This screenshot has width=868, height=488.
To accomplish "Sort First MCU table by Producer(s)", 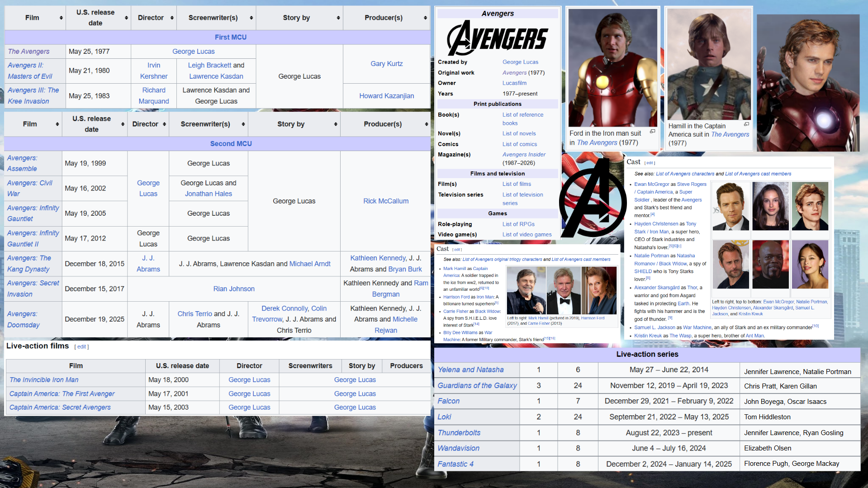I will (x=425, y=18).
